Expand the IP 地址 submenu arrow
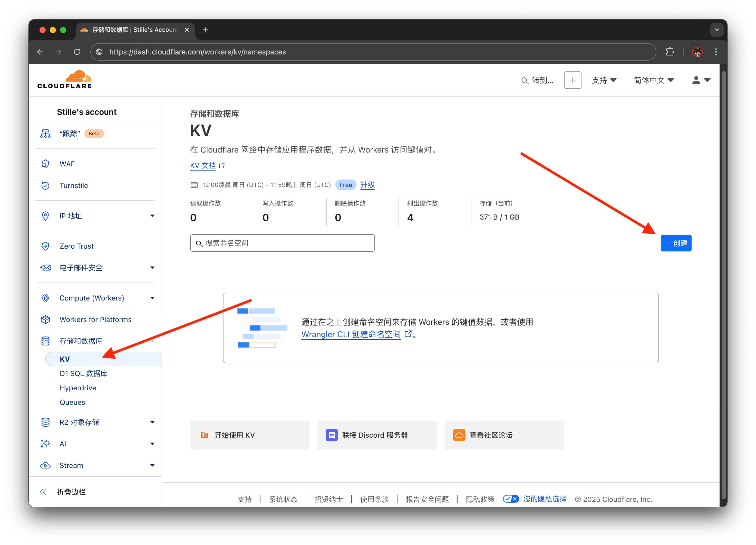 (x=152, y=216)
